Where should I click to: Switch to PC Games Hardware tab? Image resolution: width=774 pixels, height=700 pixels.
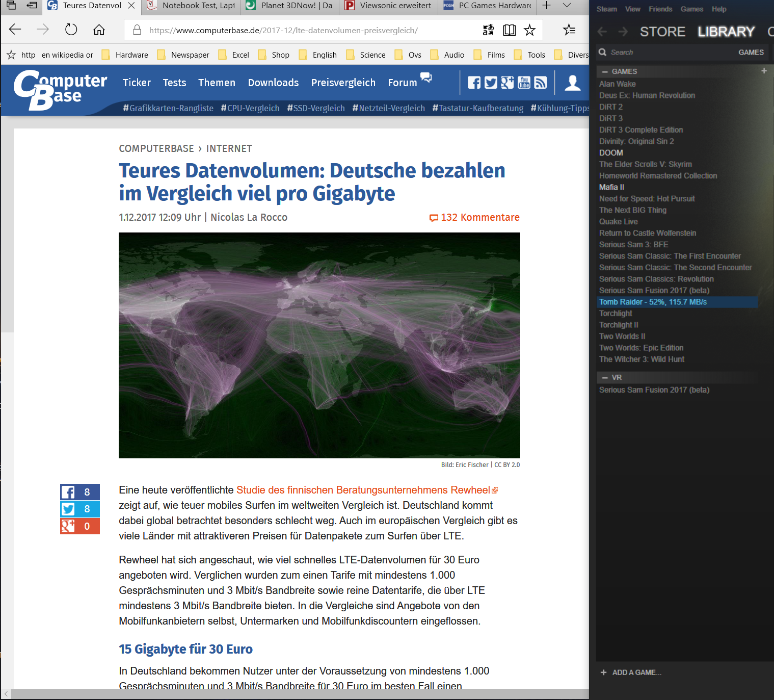(487, 6)
